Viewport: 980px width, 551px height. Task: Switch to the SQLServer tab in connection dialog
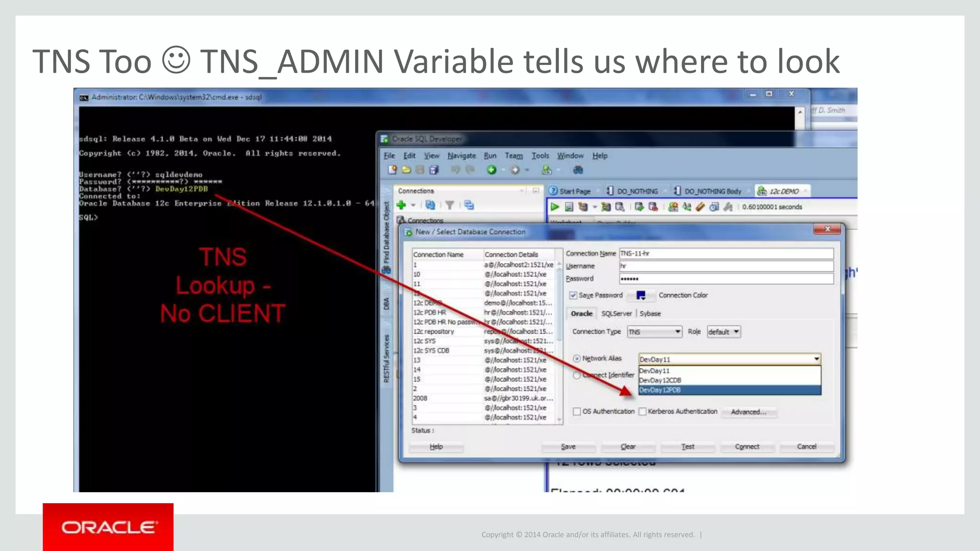(616, 313)
